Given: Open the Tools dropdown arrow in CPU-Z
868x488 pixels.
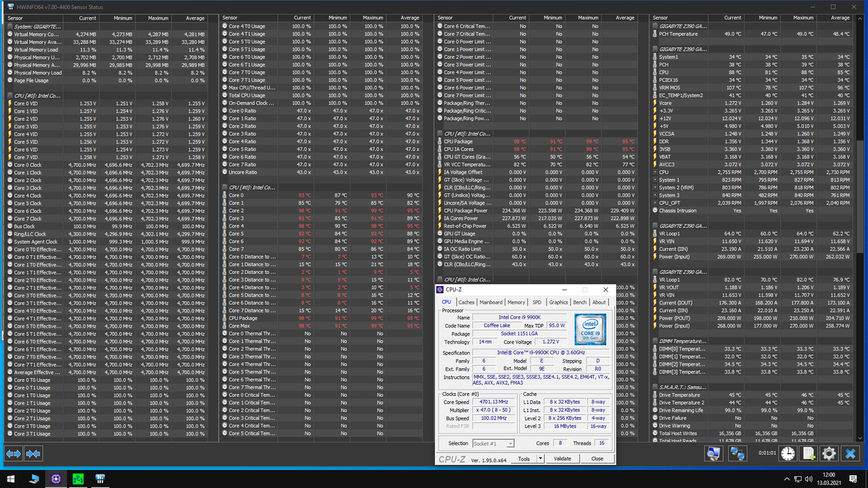Looking at the screenshot, I should [540, 459].
